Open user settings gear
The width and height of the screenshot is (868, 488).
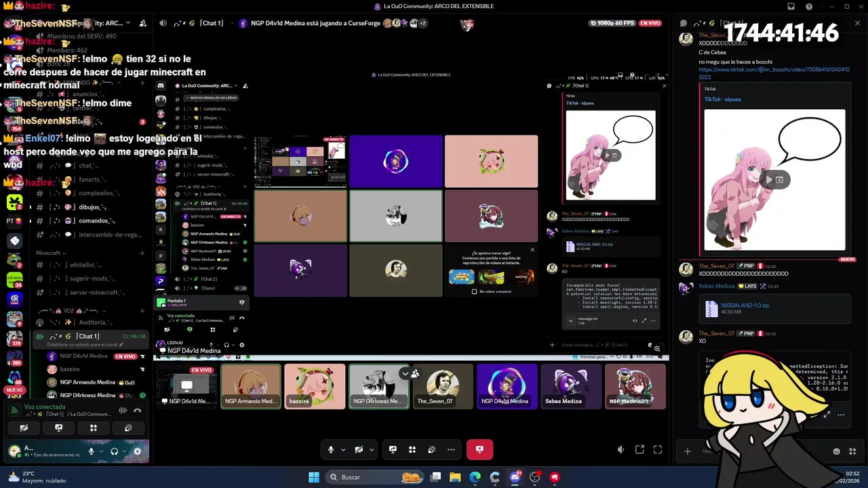(x=138, y=451)
